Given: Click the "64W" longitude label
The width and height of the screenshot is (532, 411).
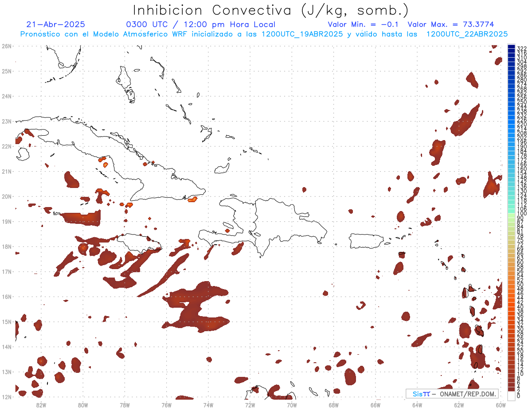Looking at the screenshot, I should point(417,405).
